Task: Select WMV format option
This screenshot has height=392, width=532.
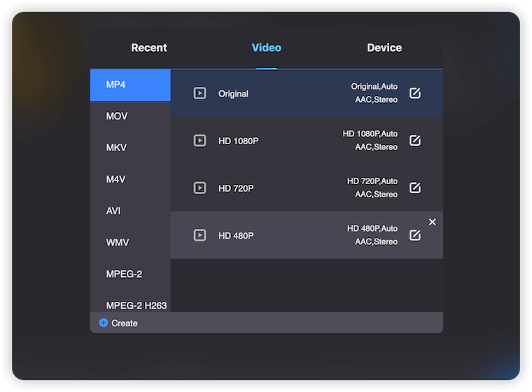Action: 117,242
